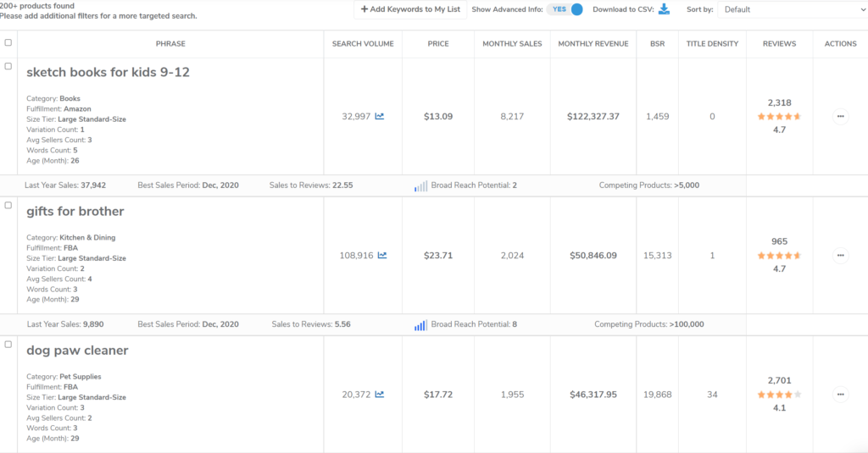This screenshot has width=868, height=453.
Task: Select the sketch books for kids checkbox
Action: tap(8, 66)
